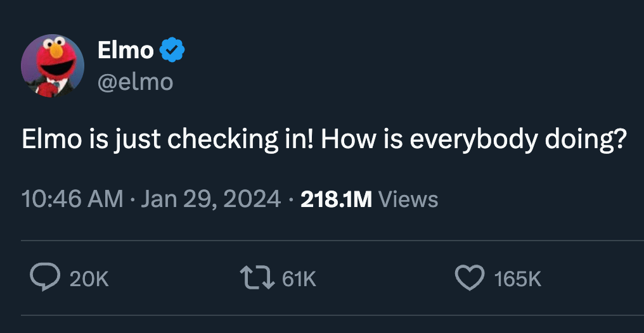Click the reply speech bubble icon
Viewport: 644px width, 333px height.
click(x=43, y=278)
